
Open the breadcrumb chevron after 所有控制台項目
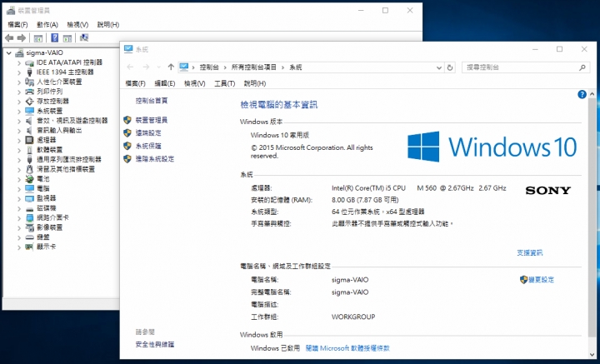(282, 67)
